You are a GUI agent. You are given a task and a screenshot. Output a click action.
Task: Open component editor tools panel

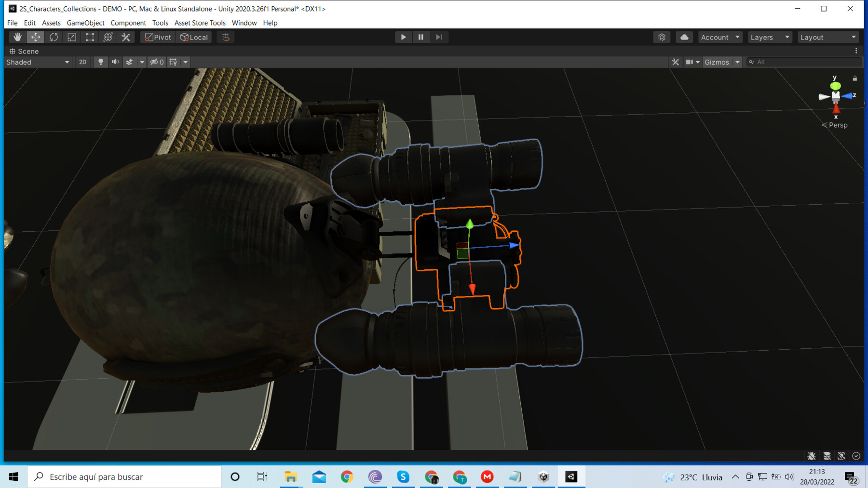click(x=675, y=62)
